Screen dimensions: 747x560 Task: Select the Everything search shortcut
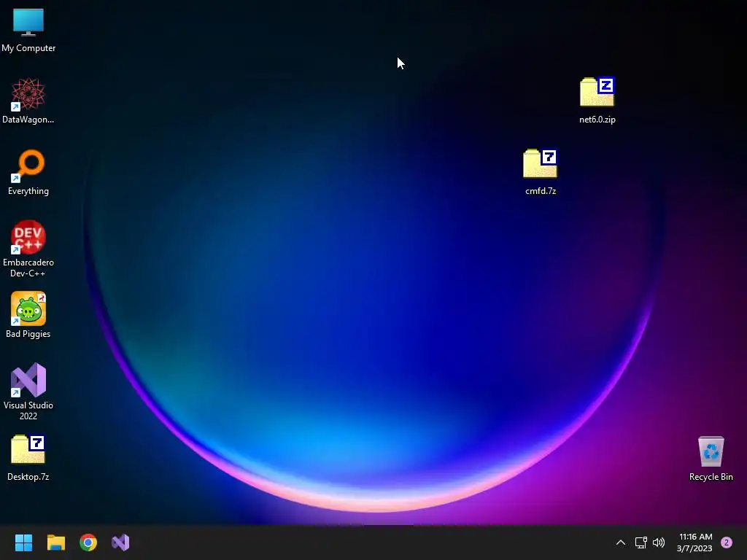point(28,166)
